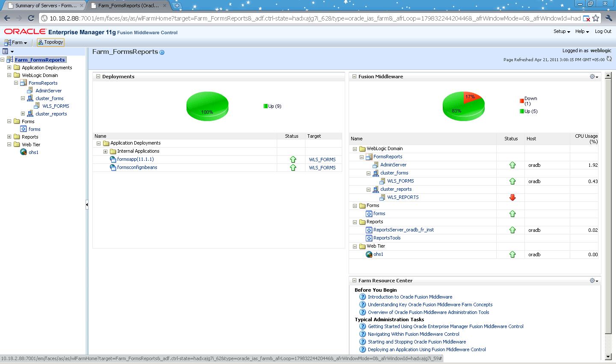Image resolution: width=616 pixels, height=364 pixels.
Task: Open the Farm dropdown menu
Action: coord(16,42)
